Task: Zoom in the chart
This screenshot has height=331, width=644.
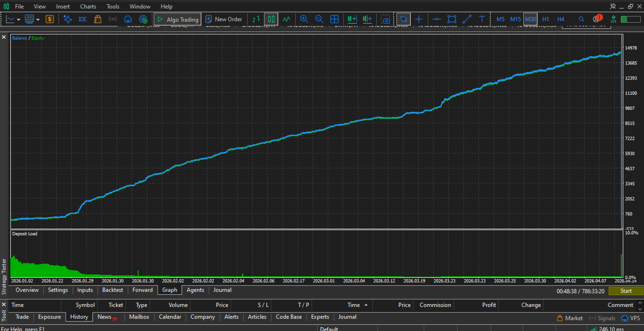Action: click(304, 19)
